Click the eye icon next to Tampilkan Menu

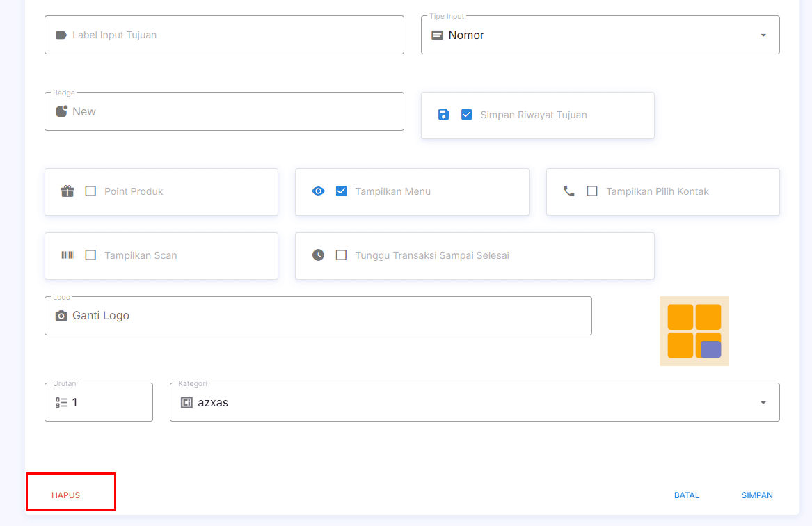click(318, 191)
